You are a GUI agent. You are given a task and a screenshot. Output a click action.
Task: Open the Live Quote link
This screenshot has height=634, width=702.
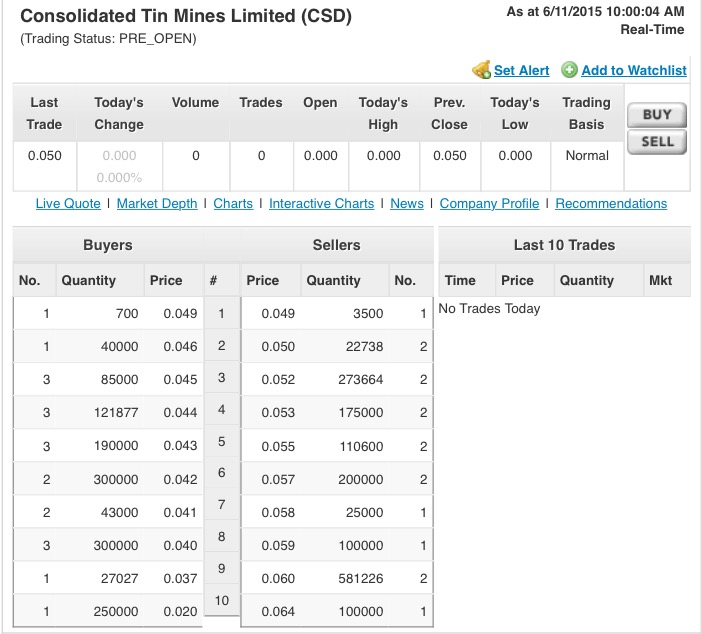[x=68, y=203]
